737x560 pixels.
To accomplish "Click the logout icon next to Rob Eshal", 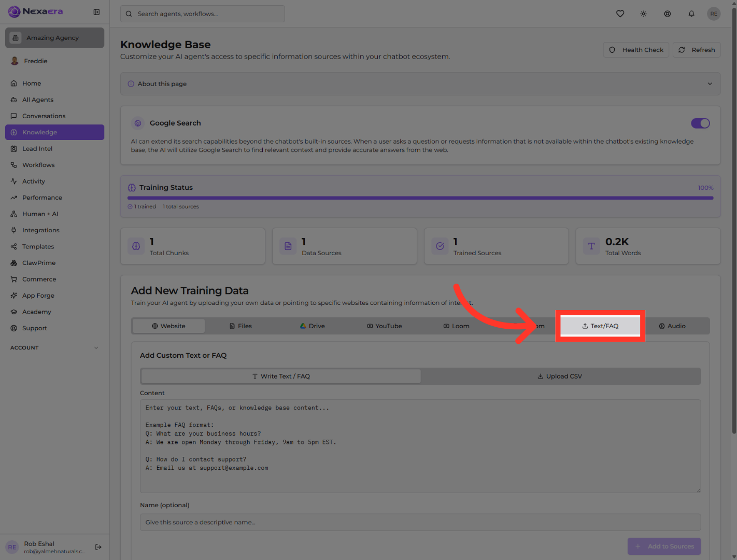I will point(98,547).
